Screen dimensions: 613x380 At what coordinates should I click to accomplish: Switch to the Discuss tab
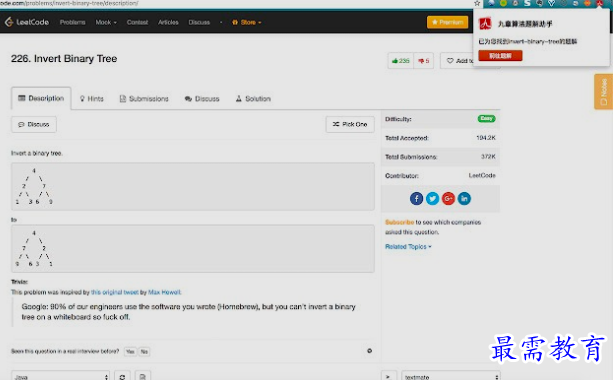(202, 99)
